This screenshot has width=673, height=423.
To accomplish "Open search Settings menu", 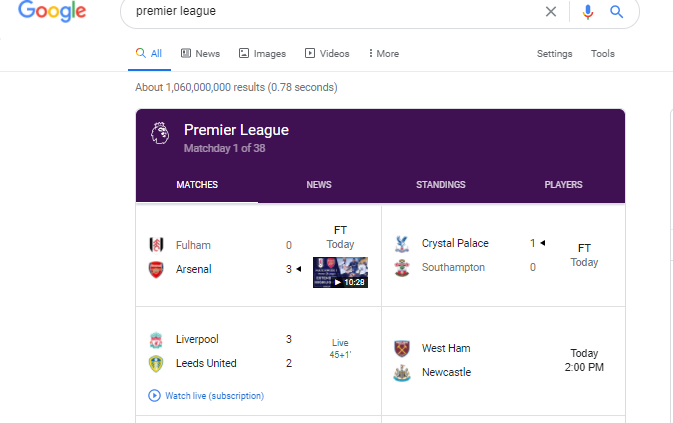I will click(x=555, y=54).
